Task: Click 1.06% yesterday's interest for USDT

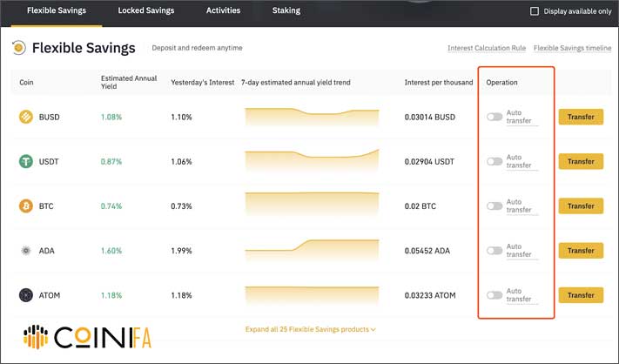Action: pos(181,162)
